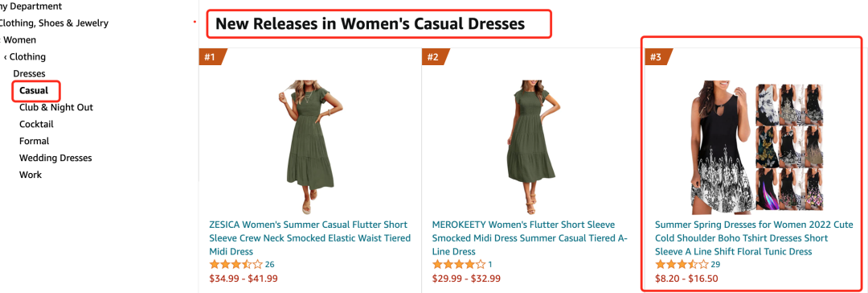The width and height of the screenshot is (868, 293).
Task: Click the #1 rank badge
Action: pos(212,57)
